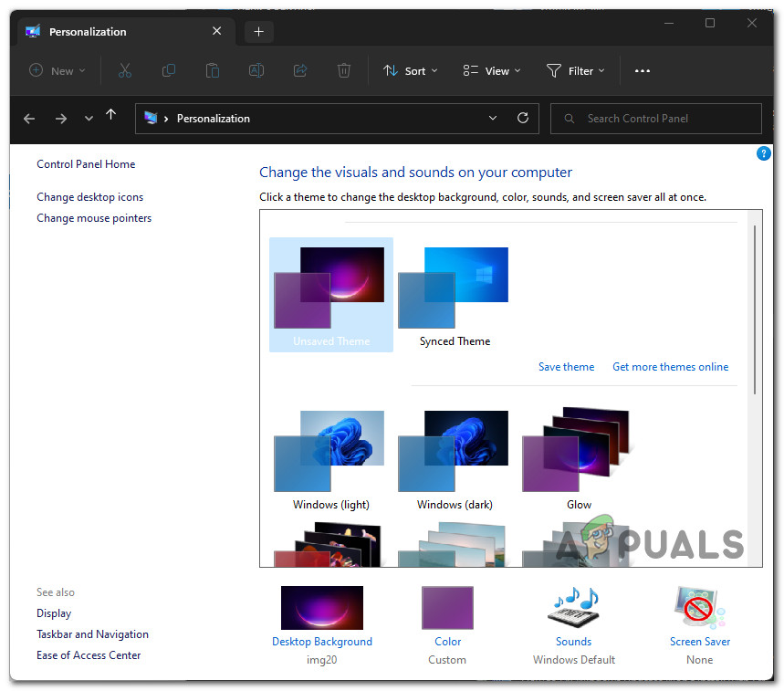Click the Desktop Background img20 thumbnail
This screenshot has height=691, width=784.
[x=322, y=608]
